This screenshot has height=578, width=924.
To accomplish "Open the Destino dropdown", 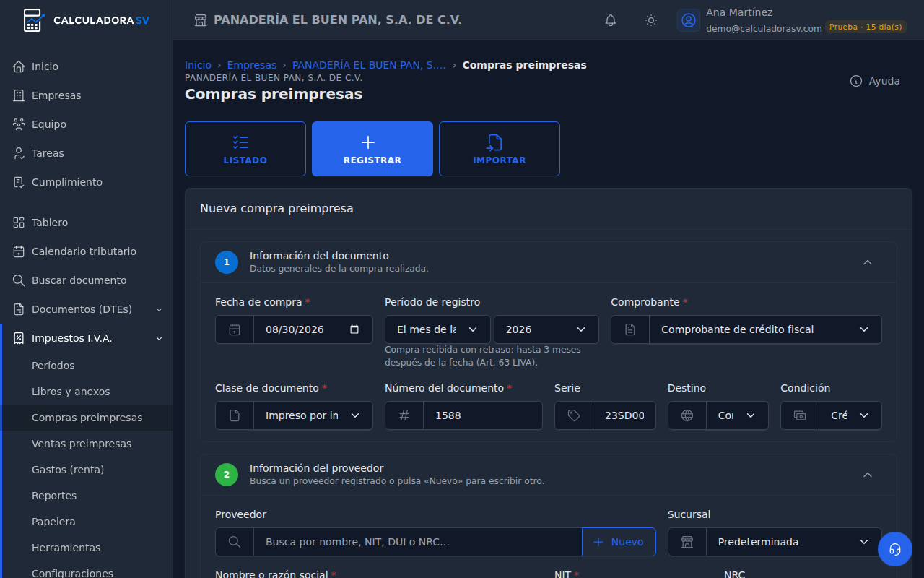I will pyautogui.click(x=737, y=415).
